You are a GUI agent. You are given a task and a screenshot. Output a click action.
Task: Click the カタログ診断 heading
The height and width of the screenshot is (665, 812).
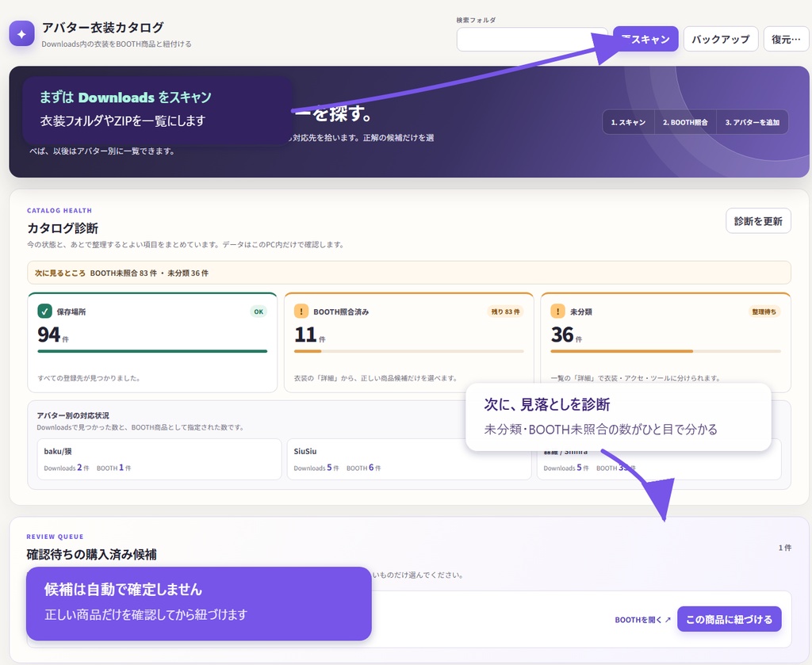[63, 228]
